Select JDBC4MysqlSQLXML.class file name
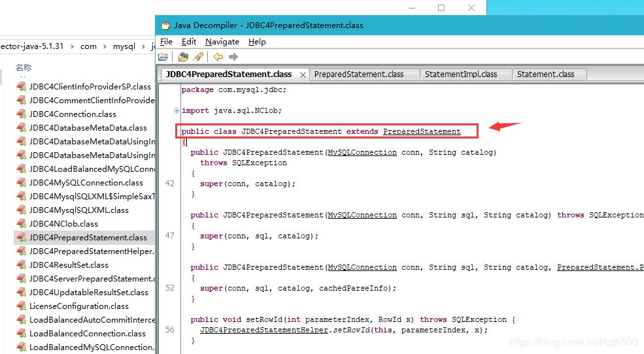 [x=79, y=210]
